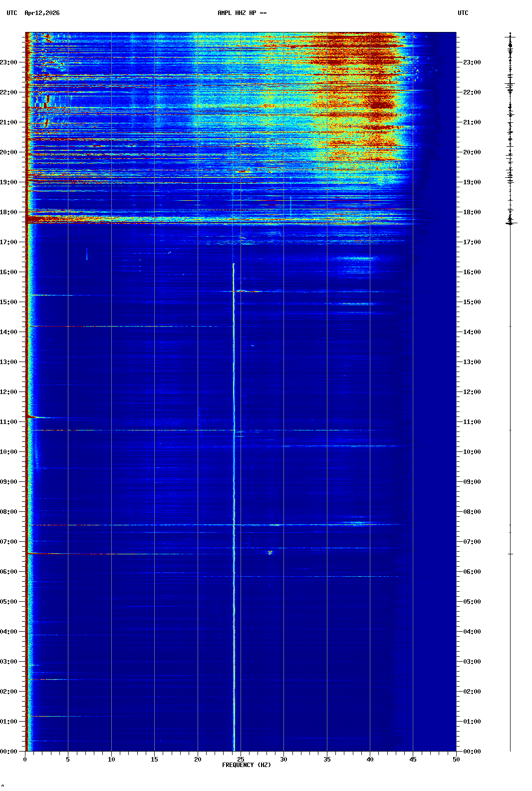Image resolution: width=532 pixels, height=791 pixels.
Task: Click the UTC label in top-left corner
Action: coord(12,13)
